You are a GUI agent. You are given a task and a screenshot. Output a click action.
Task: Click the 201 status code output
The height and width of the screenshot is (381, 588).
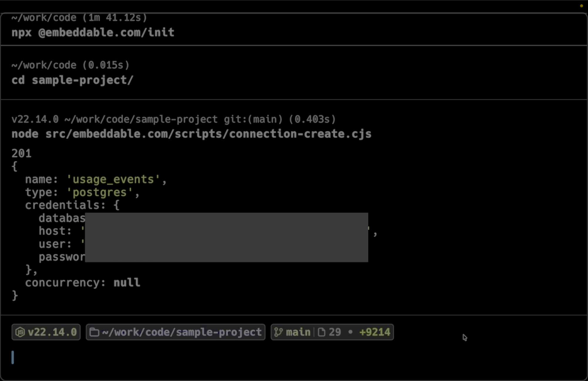21,153
